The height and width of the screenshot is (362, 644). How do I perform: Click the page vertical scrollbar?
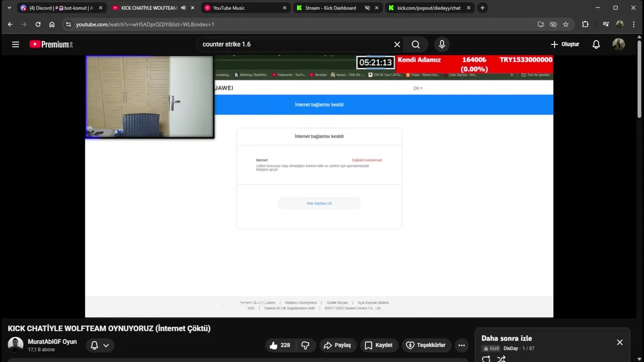[639, 80]
